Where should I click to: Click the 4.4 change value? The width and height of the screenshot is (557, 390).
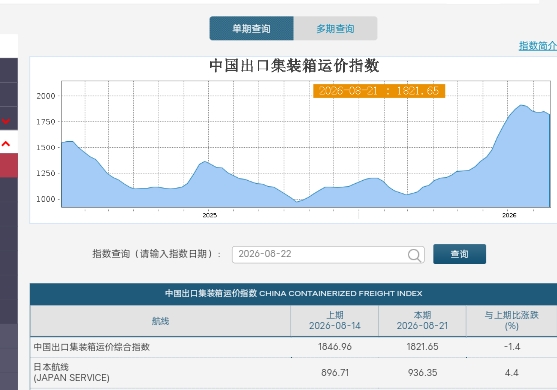(x=512, y=373)
